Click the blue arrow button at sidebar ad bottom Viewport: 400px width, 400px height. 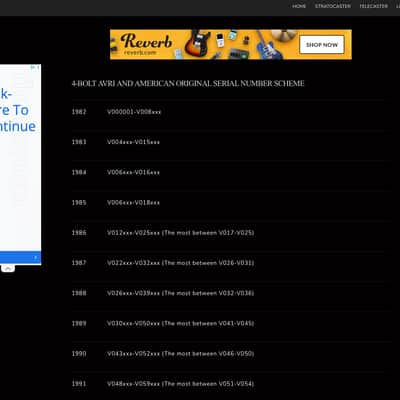[20, 258]
